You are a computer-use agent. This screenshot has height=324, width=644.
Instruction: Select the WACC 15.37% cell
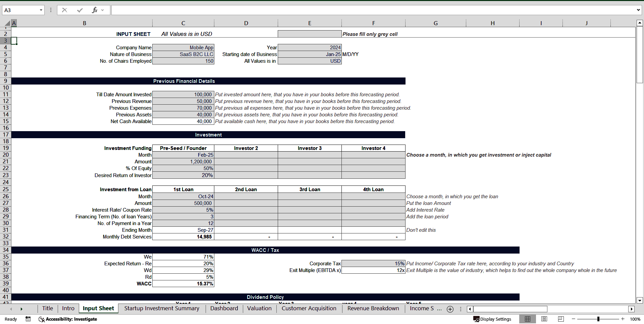pyautogui.click(x=183, y=283)
